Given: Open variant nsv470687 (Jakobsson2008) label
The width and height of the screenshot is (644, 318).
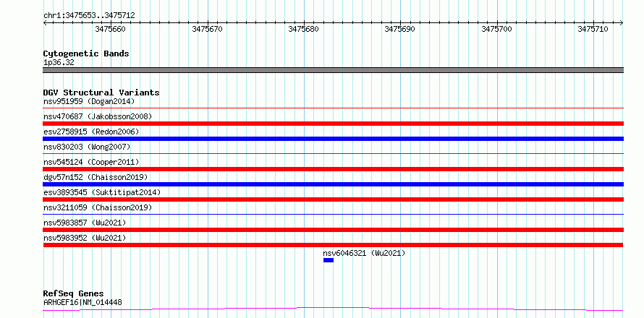Looking at the screenshot, I should 98,116.
